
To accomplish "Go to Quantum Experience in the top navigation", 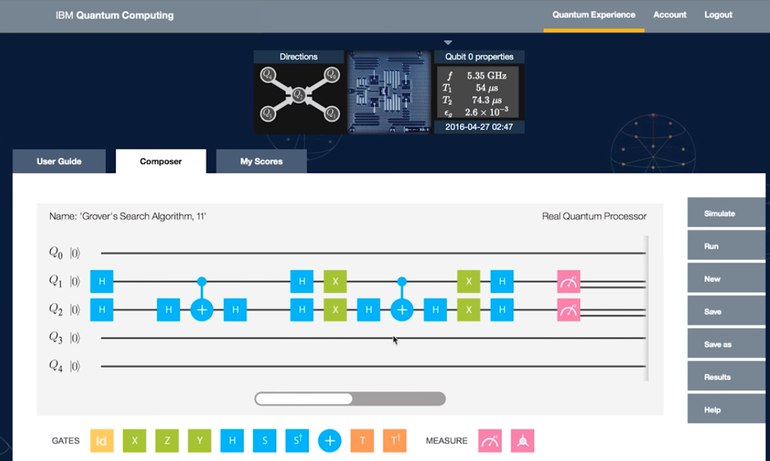I will coord(594,15).
